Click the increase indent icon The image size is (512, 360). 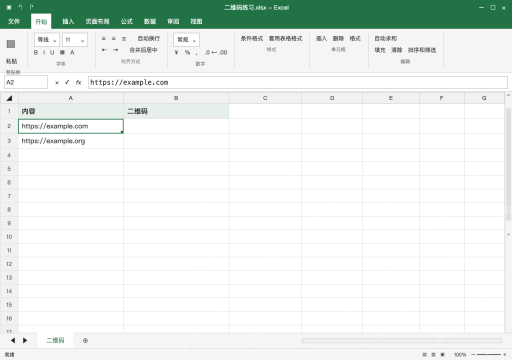click(115, 50)
